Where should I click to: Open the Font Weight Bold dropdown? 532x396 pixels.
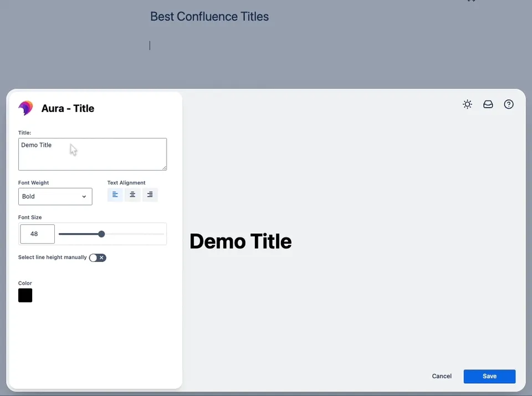pos(55,197)
